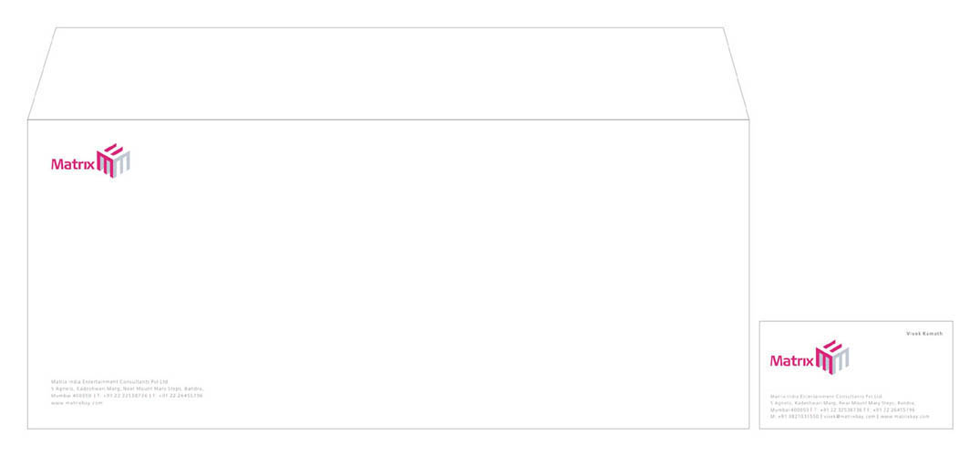Click the envelope's top flap
The image size is (980, 456).
pos(388,73)
